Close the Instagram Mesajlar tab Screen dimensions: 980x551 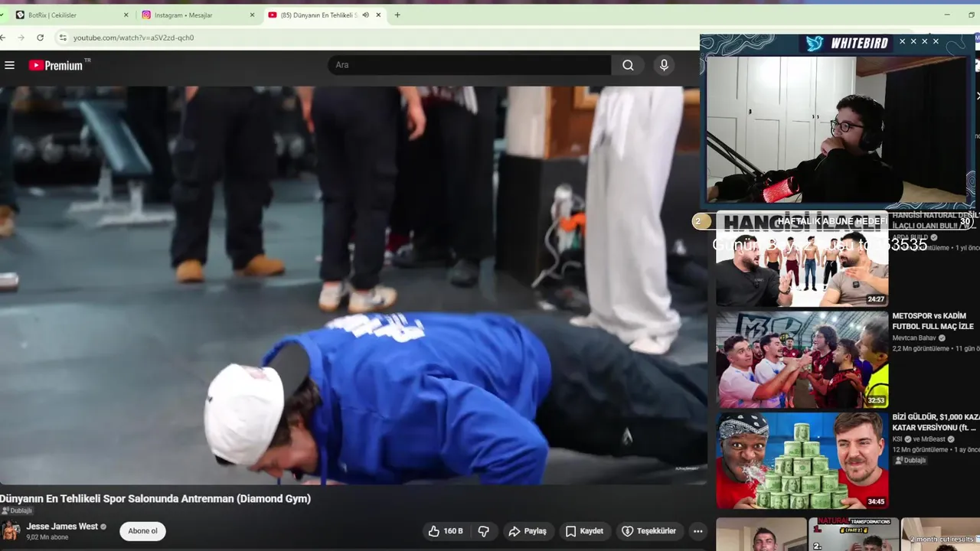[252, 15]
